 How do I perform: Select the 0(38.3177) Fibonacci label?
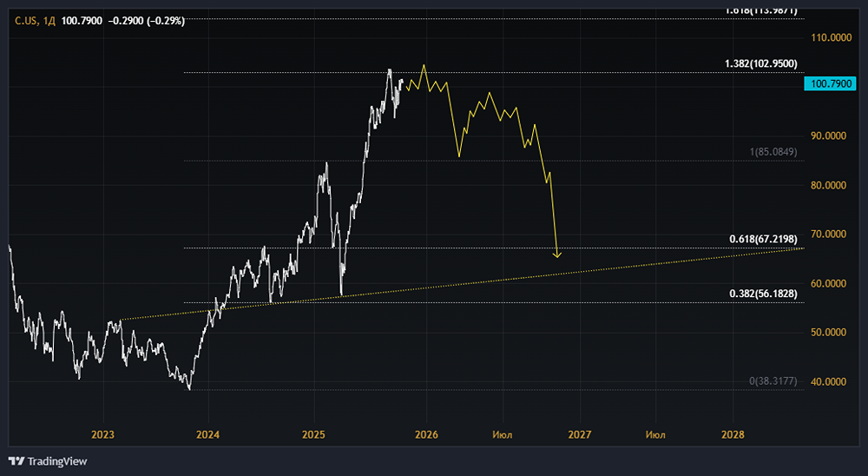[773, 380]
